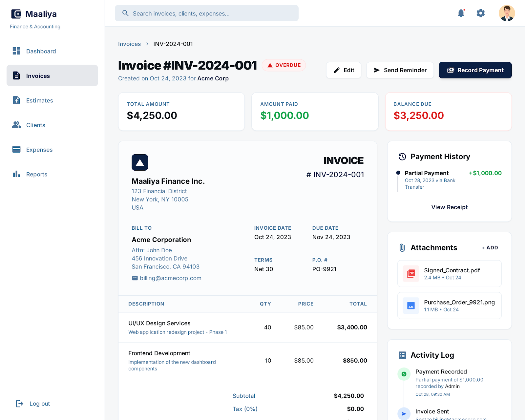
Task: Click the Maaliya logo icon
Action: 15,14
